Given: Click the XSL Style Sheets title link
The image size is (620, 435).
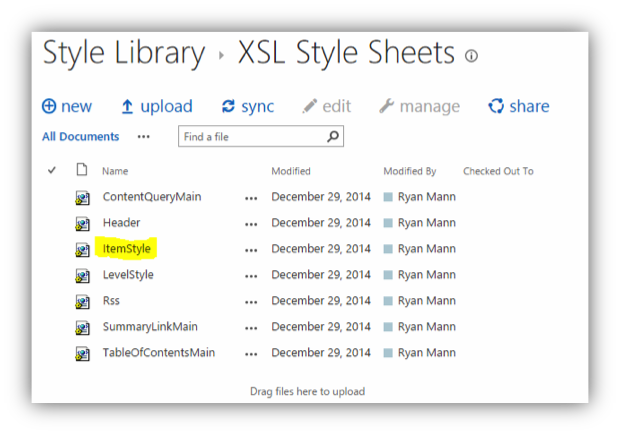Looking at the screenshot, I should point(346,52).
